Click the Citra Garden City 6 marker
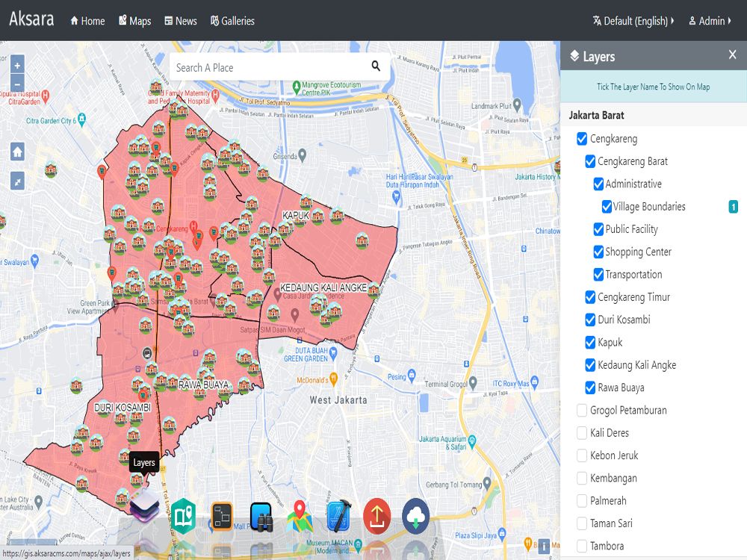 pyautogui.click(x=82, y=119)
